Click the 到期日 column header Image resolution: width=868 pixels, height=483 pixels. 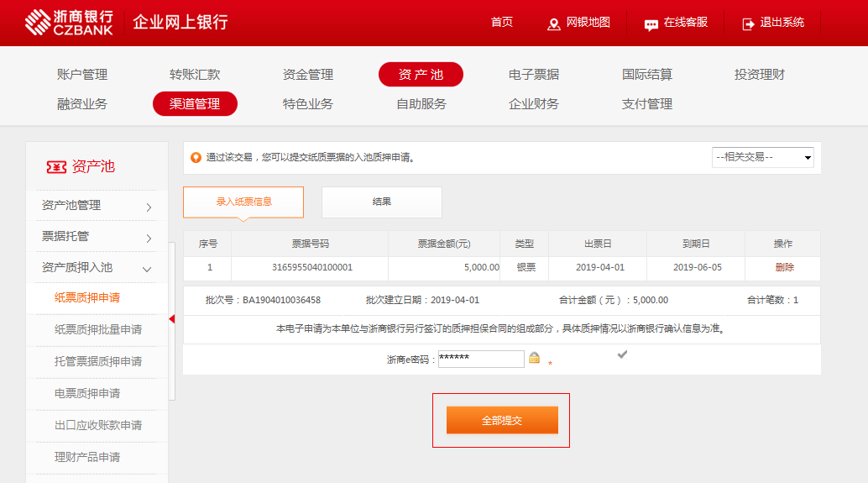696,244
